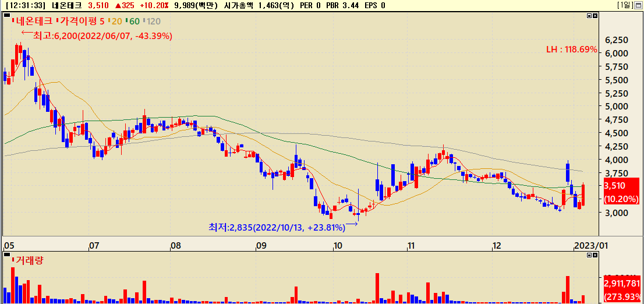Click the 시가총액 1,463(억) header text
644x304 pixels.
coord(260,5)
